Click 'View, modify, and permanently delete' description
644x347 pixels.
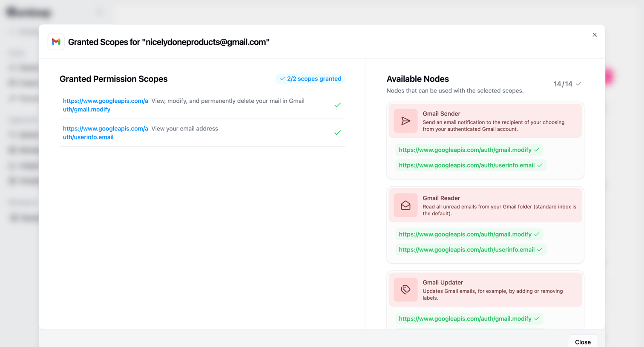pos(228,101)
